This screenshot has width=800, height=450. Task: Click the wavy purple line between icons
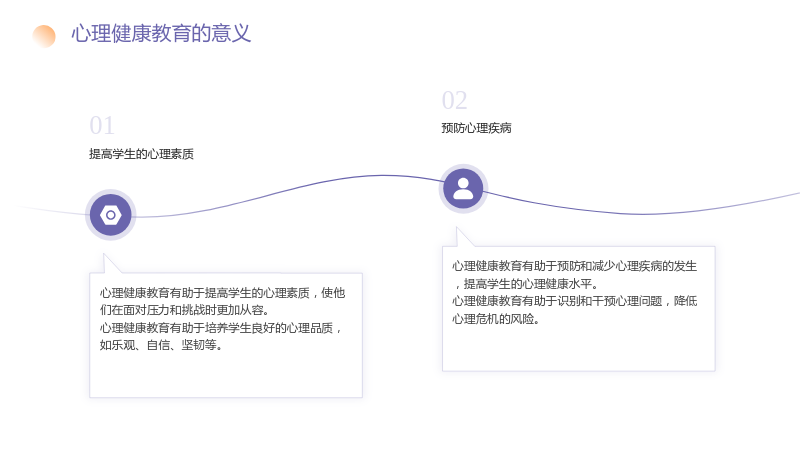pos(288,192)
